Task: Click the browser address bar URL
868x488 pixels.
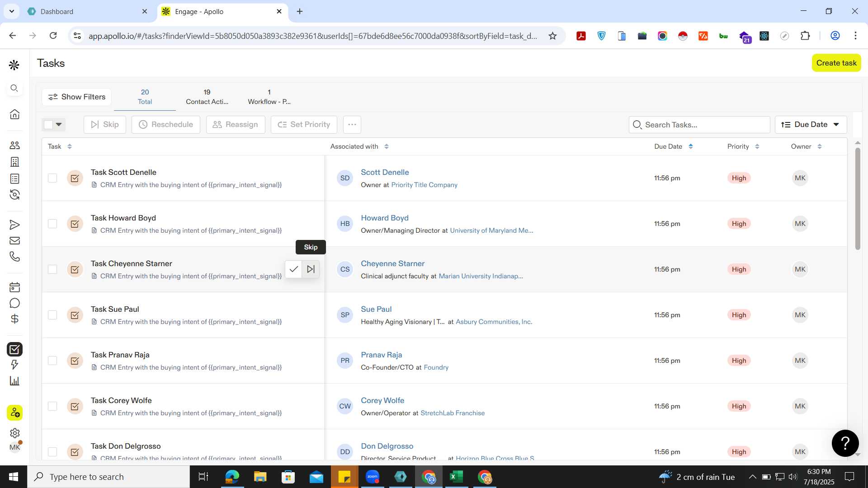Action: pos(313,36)
